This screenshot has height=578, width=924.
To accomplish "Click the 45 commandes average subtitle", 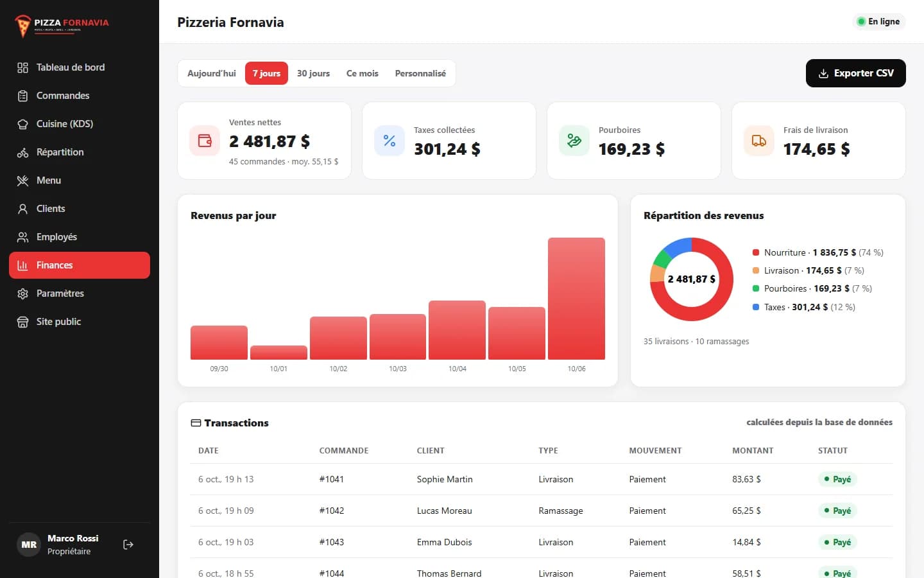I will point(284,162).
